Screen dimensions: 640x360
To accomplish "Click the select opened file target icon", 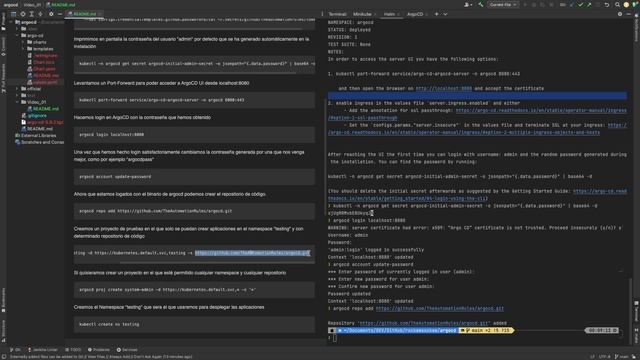I will (23, 14).
